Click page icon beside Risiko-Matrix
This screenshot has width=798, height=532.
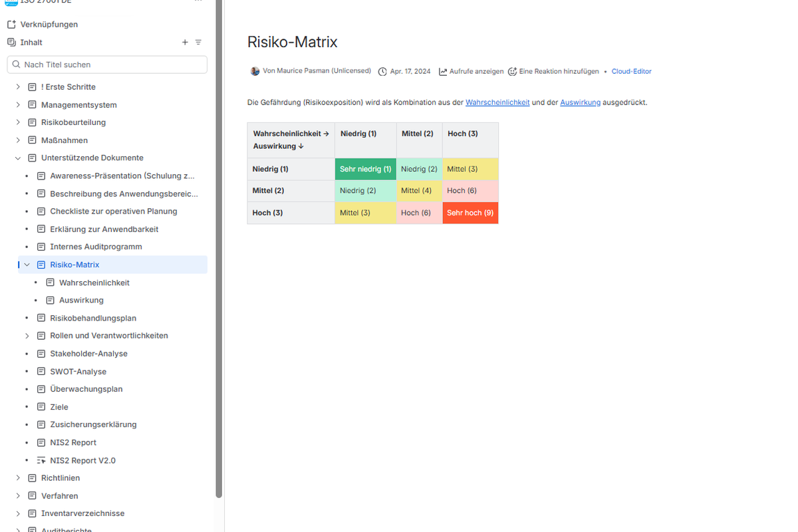[x=41, y=265]
